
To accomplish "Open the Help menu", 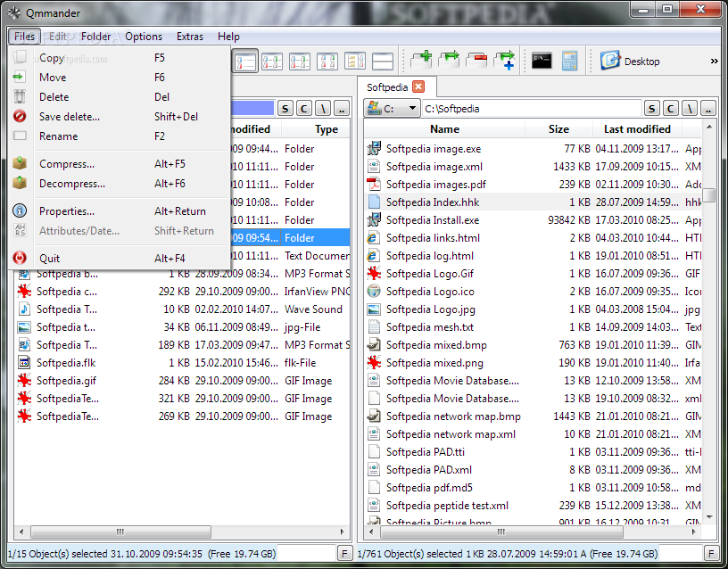I will [x=228, y=37].
